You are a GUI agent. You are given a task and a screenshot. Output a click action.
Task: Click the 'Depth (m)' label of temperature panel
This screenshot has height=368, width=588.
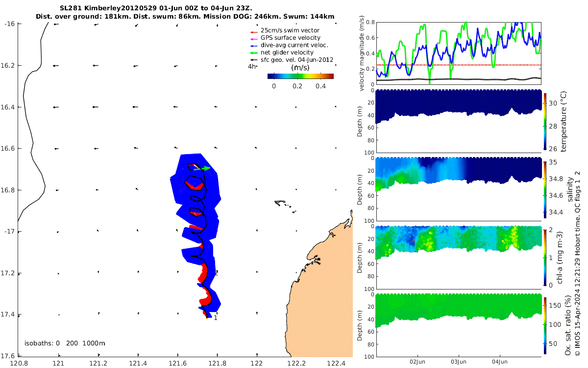pyautogui.click(x=360, y=122)
